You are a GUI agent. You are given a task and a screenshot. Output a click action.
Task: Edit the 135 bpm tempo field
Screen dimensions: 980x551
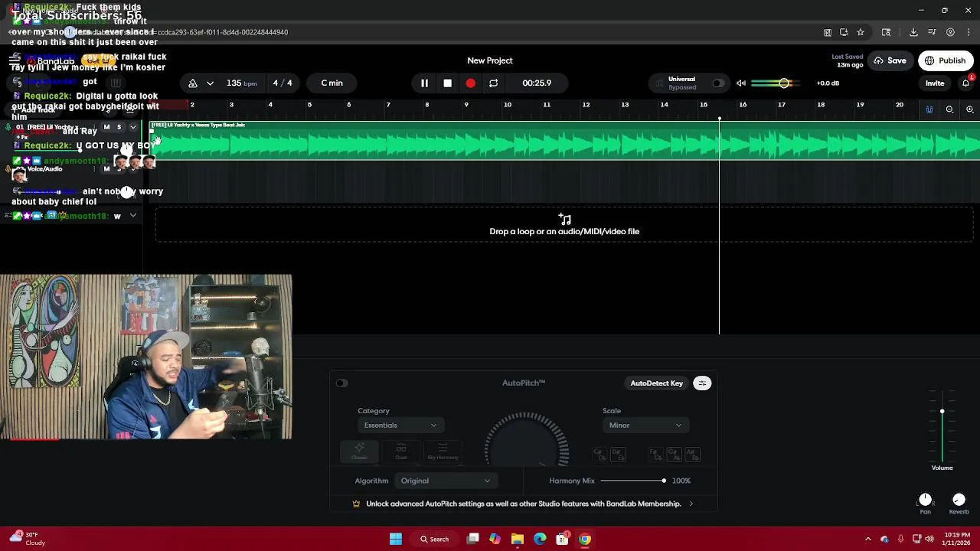click(241, 83)
